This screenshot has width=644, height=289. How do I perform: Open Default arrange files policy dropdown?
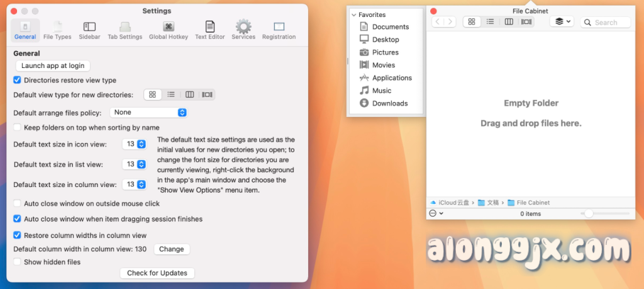(x=148, y=112)
